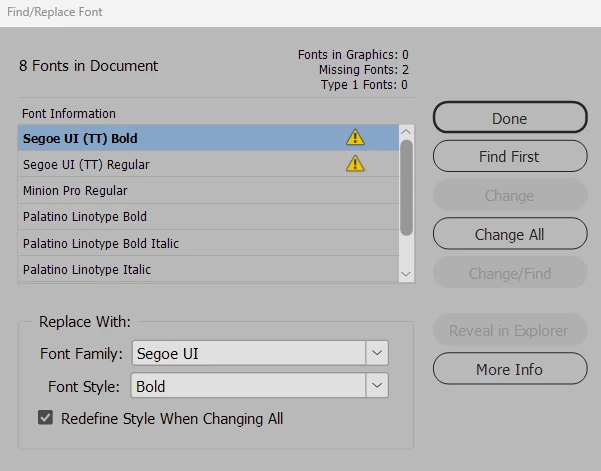Select Palatino Linotype Bold row

(208, 217)
